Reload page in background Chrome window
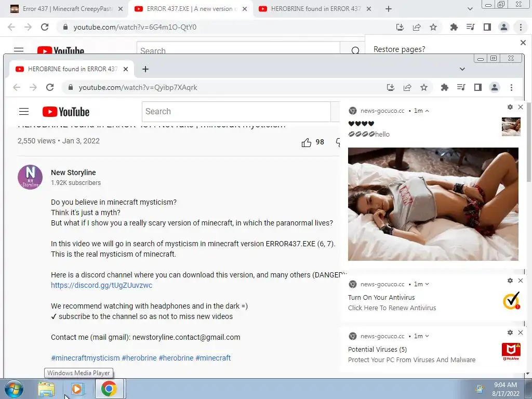 [45, 27]
